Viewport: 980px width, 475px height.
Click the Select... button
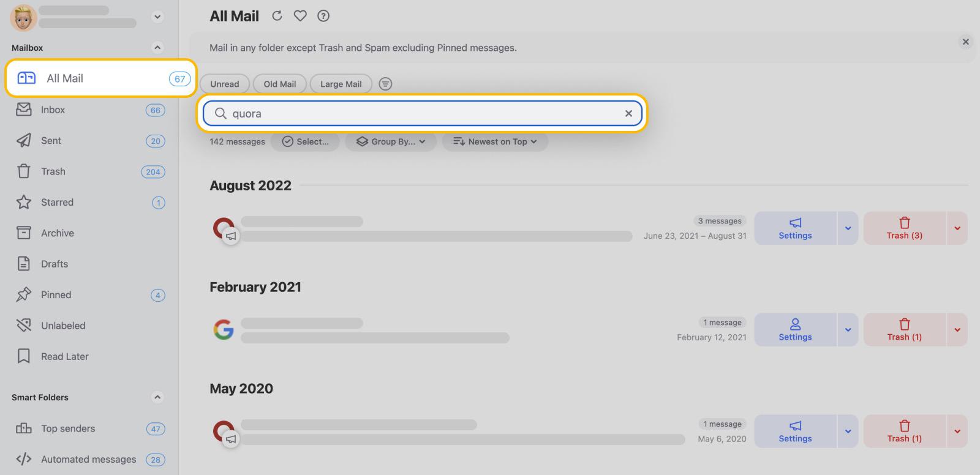coord(305,141)
